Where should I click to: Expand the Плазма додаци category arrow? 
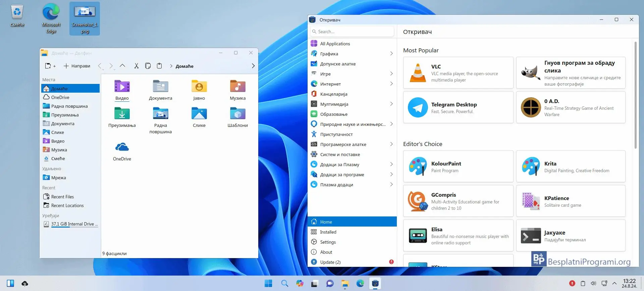point(391,185)
